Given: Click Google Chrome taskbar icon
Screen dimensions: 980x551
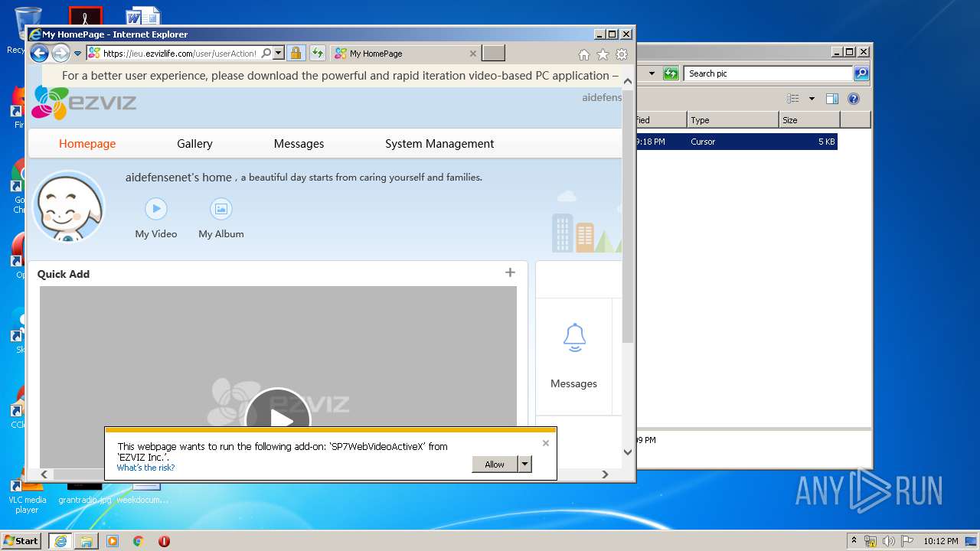Looking at the screenshot, I should [139, 541].
